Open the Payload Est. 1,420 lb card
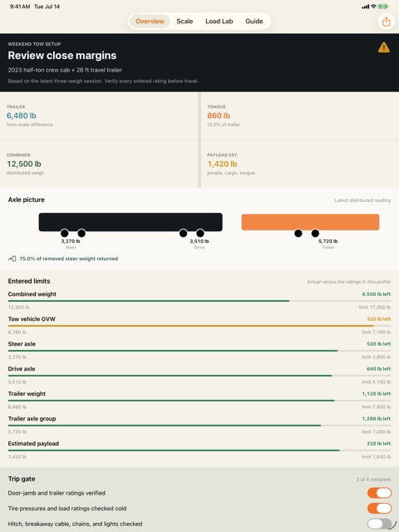Image resolution: width=399 pixels, height=532 pixels. (x=300, y=165)
